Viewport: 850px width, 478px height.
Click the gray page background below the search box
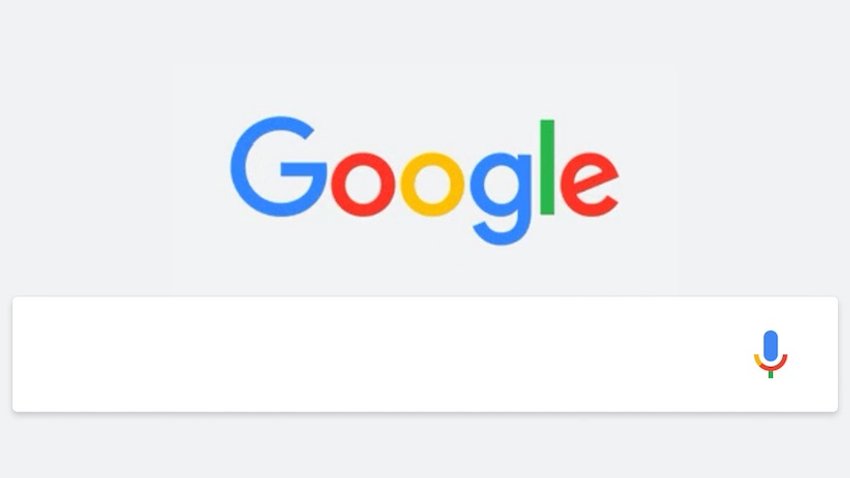[425, 447]
